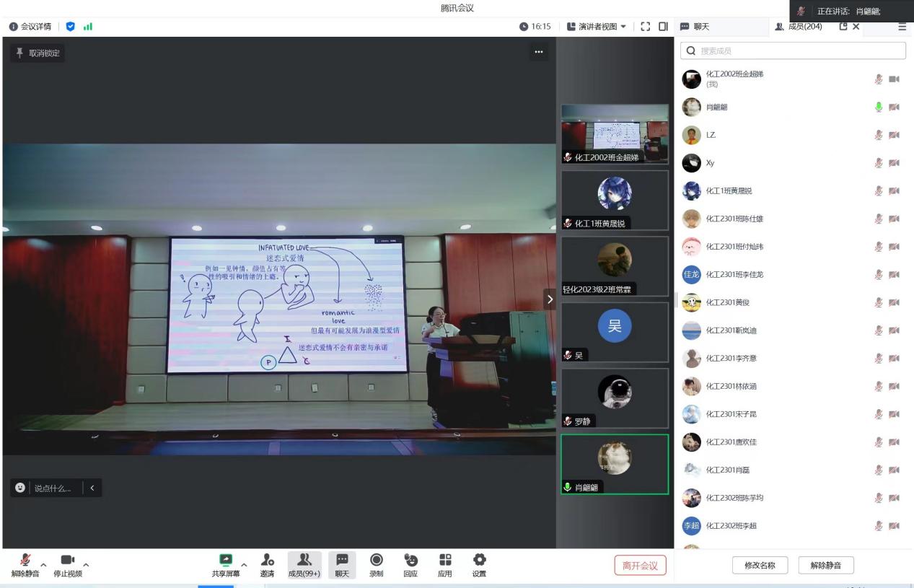Switch to the 聊天 tab in side panel
Image resolution: width=914 pixels, height=588 pixels.
[x=695, y=27]
